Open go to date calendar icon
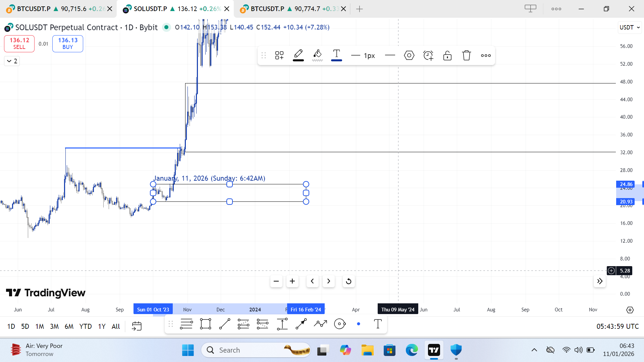This screenshot has height=362, width=644. pos(137,326)
